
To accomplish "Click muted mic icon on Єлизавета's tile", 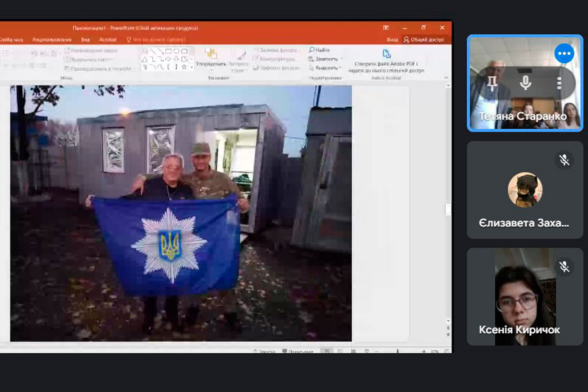I will click(x=564, y=160).
